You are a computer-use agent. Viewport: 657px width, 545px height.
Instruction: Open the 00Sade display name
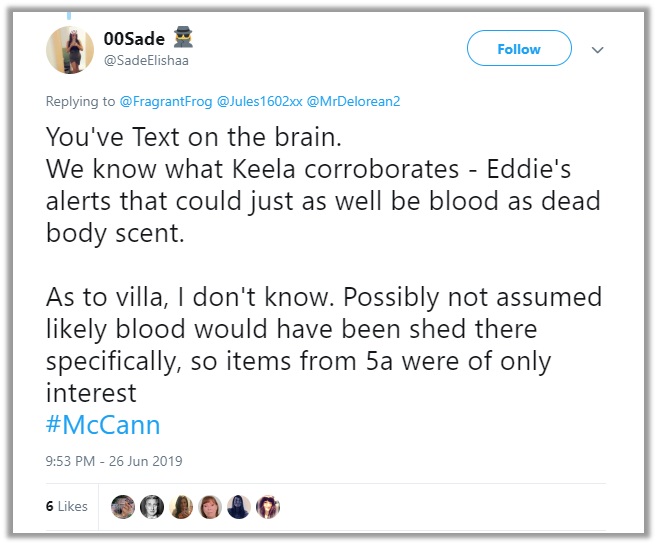133,38
